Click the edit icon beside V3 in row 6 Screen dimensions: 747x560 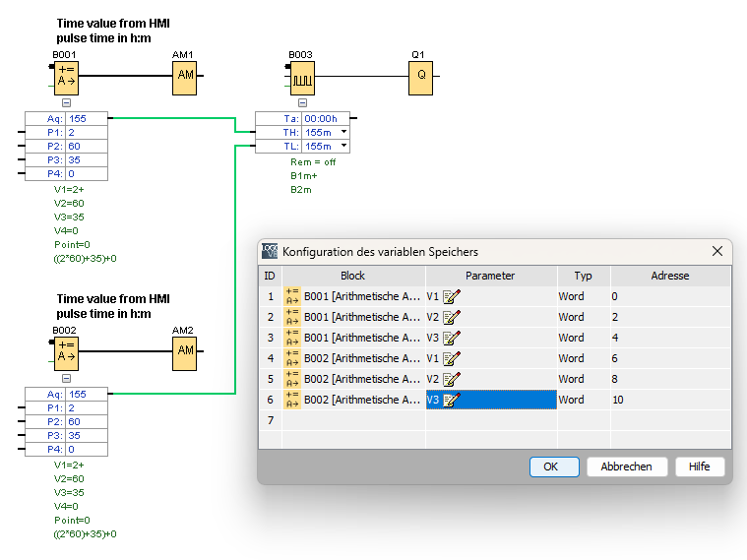pyautogui.click(x=451, y=400)
